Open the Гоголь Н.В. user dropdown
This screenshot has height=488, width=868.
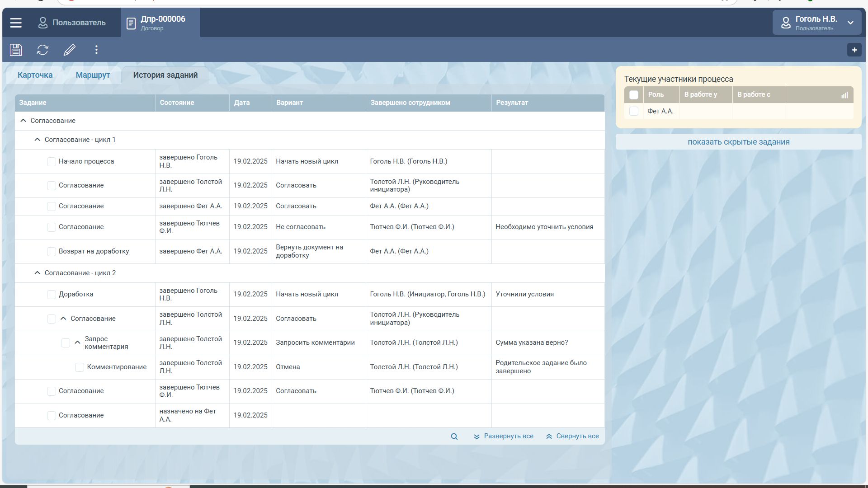click(816, 23)
